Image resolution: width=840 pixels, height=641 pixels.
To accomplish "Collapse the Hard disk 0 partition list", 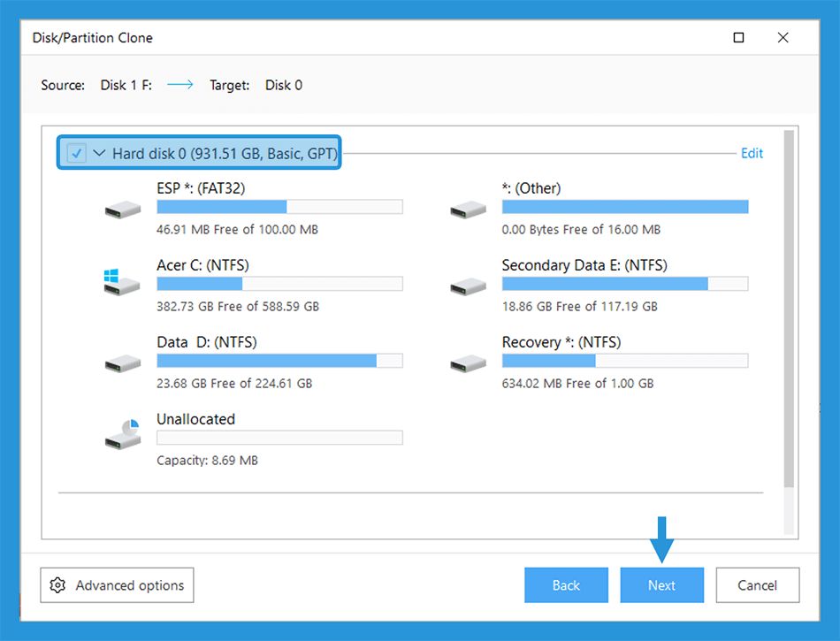I will (99, 153).
